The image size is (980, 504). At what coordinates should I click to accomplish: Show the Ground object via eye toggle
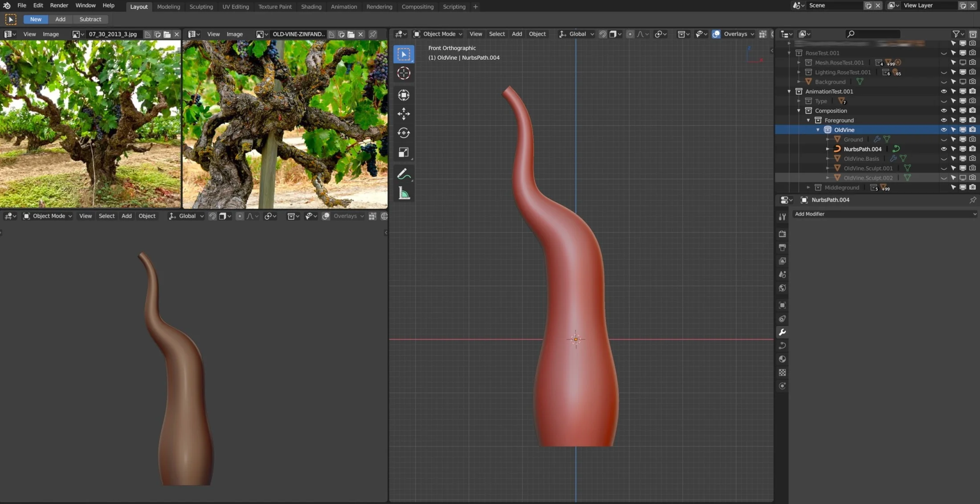[943, 139]
